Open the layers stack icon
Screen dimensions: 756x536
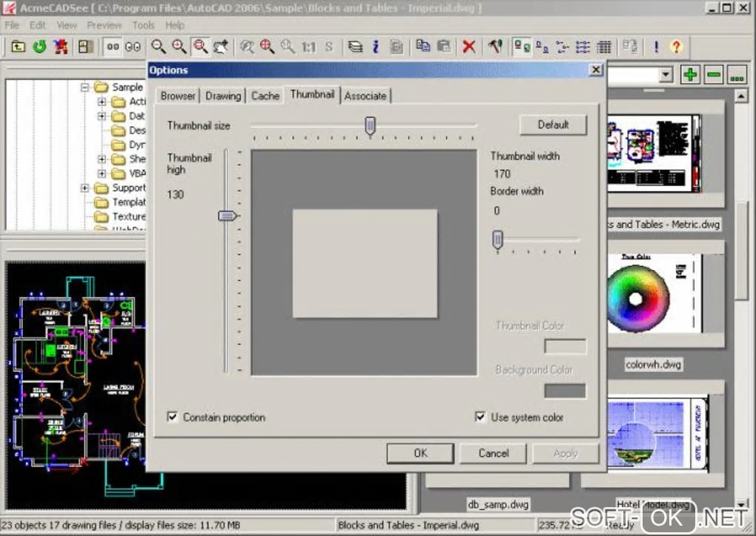pyautogui.click(x=355, y=47)
